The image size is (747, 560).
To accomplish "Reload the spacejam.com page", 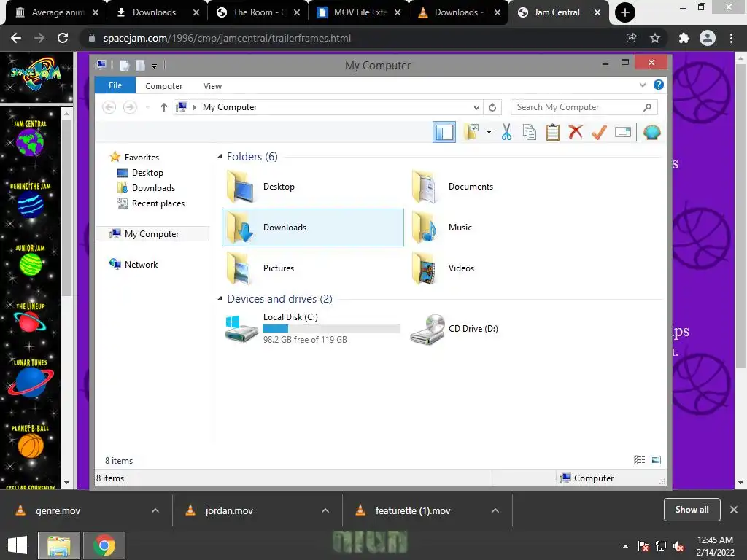I will [x=63, y=38].
